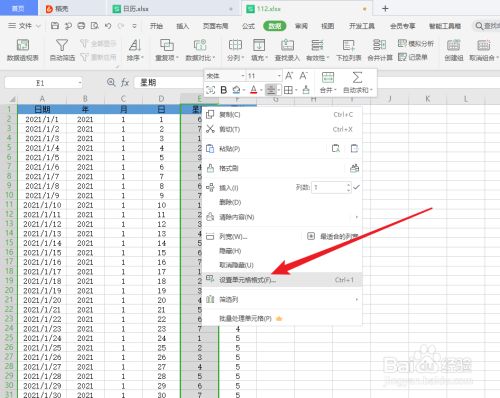Open the Lookup Entry (查找录入) tool
Viewport: 500px width, 398px height.
[x=287, y=49]
